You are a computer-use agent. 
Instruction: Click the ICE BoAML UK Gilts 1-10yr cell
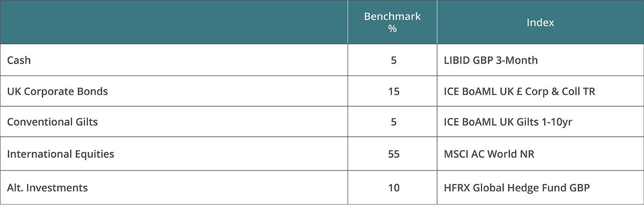click(508, 122)
